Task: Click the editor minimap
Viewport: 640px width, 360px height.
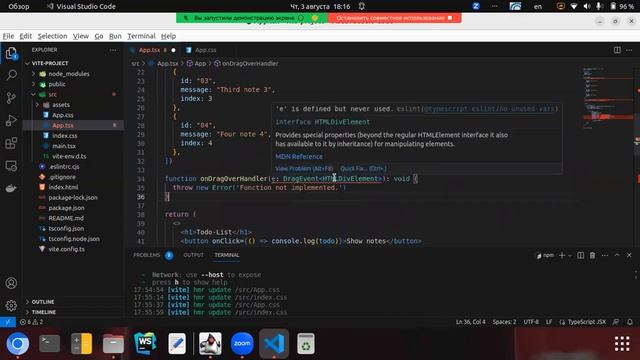Action: (x=607, y=98)
